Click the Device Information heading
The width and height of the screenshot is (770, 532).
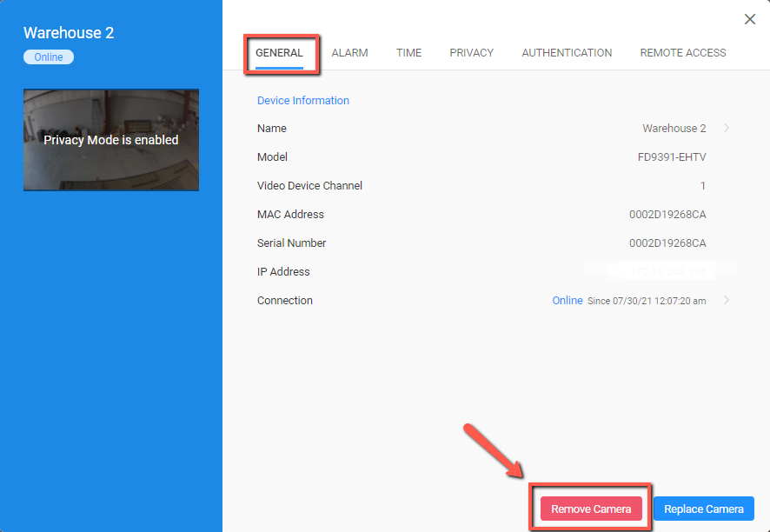(303, 100)
